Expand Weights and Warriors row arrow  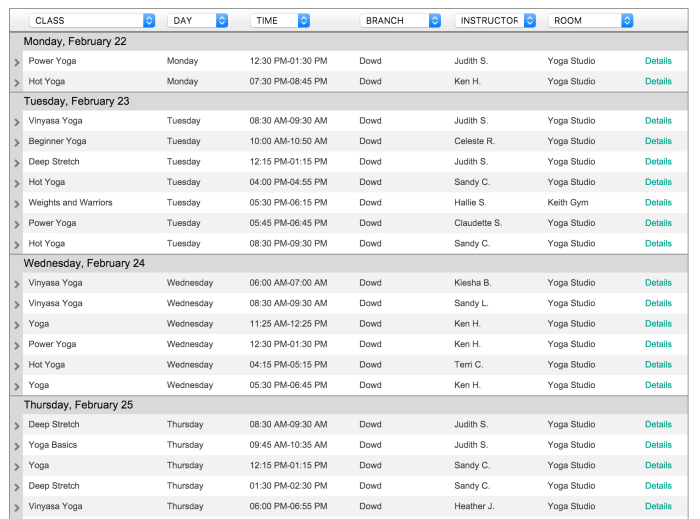(16, 204)
